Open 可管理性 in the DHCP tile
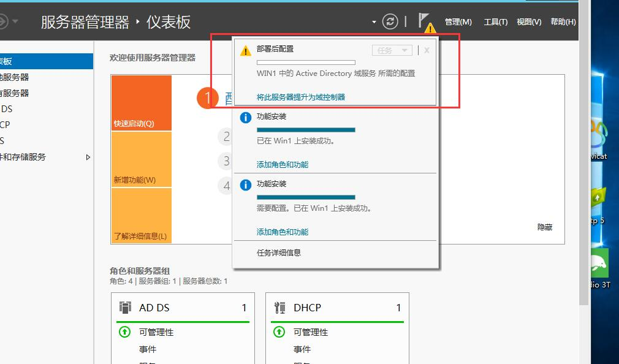 tap(311, 332)
